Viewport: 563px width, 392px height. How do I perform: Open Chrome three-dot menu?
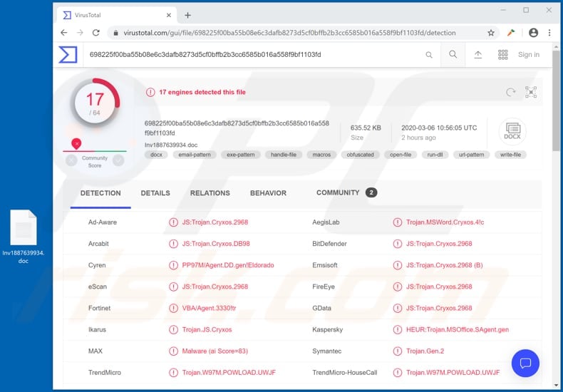(x=549, y=33)
